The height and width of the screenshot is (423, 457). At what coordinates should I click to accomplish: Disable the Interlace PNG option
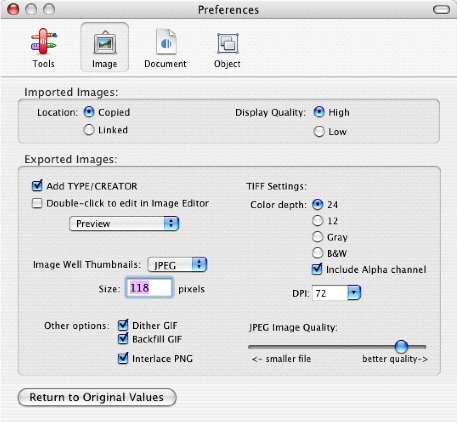pos(123,358)
